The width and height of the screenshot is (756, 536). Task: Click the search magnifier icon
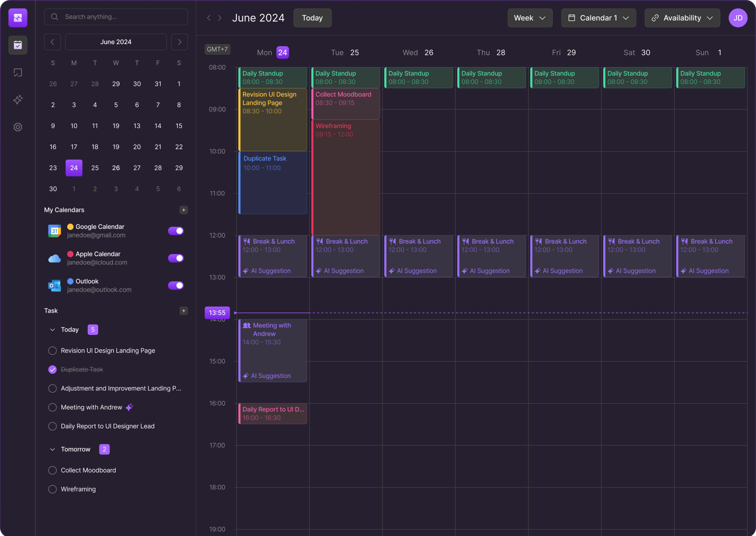pyautogui.click(x=55, y=16)
